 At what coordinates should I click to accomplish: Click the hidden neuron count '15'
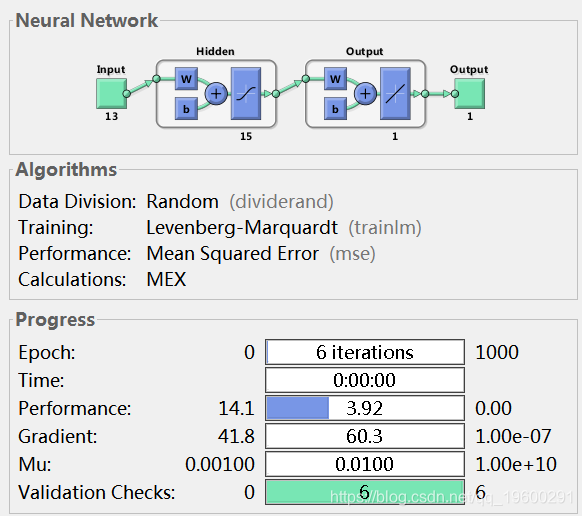(x=246, y=136)
